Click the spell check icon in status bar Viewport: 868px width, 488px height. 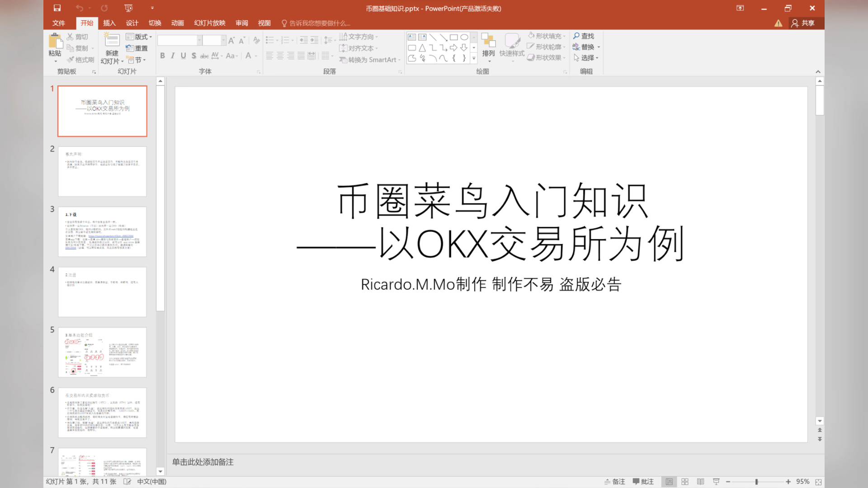(x=127, y=482)
